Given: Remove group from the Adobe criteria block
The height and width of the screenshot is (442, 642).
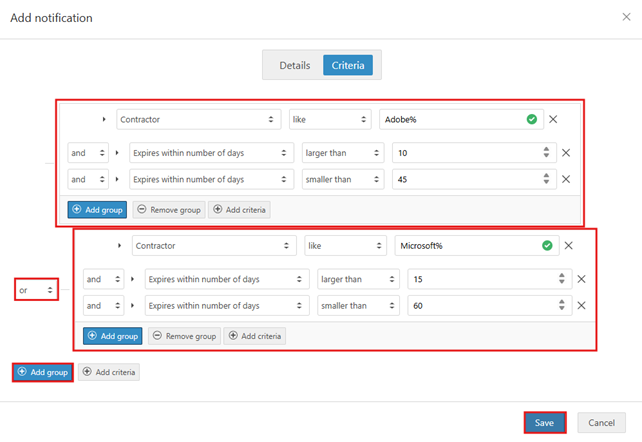Looking at the screenshot, I should pyautogui.click(x=168, y=210).
